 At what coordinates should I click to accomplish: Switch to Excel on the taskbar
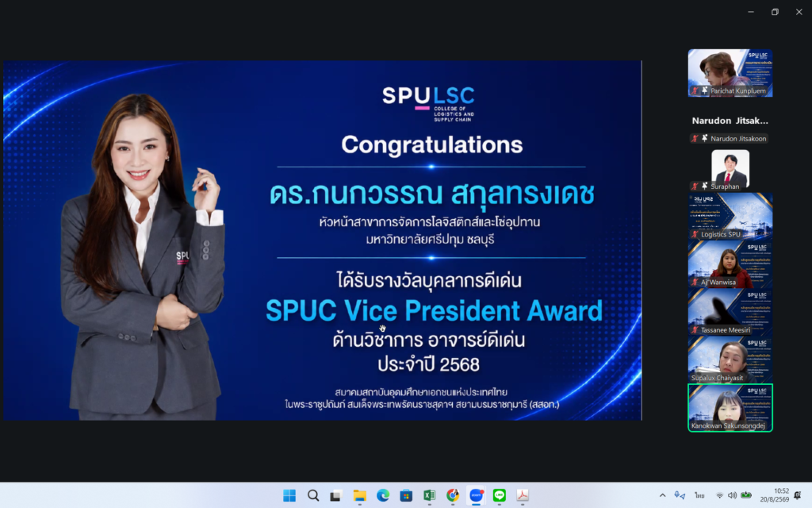tap(429, 495)
